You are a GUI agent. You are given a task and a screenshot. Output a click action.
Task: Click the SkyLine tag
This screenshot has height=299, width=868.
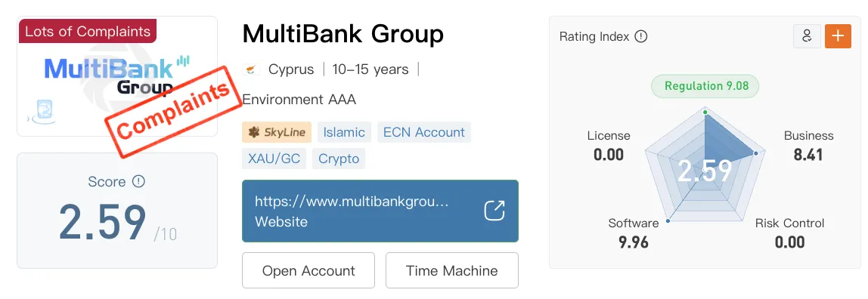pos(277,133)
